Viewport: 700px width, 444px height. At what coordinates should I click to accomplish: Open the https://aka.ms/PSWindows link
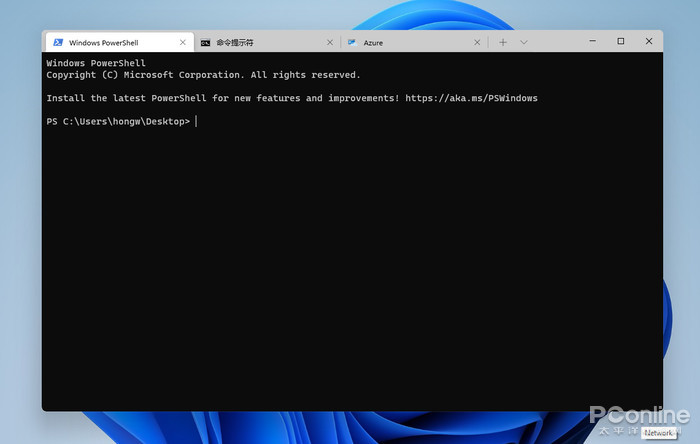471,98
